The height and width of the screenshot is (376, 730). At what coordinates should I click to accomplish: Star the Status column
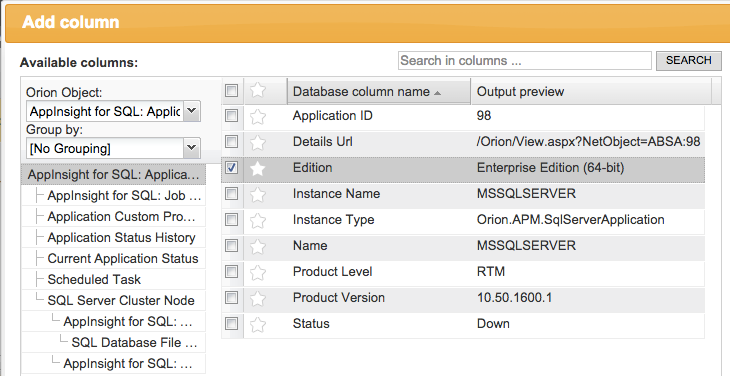[257, 325]
